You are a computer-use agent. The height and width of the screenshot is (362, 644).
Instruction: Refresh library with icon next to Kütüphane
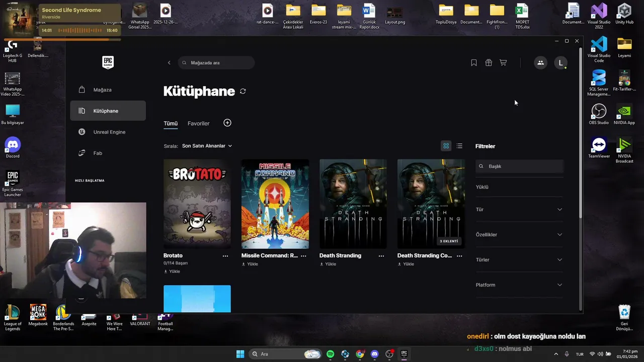point(243,92)
